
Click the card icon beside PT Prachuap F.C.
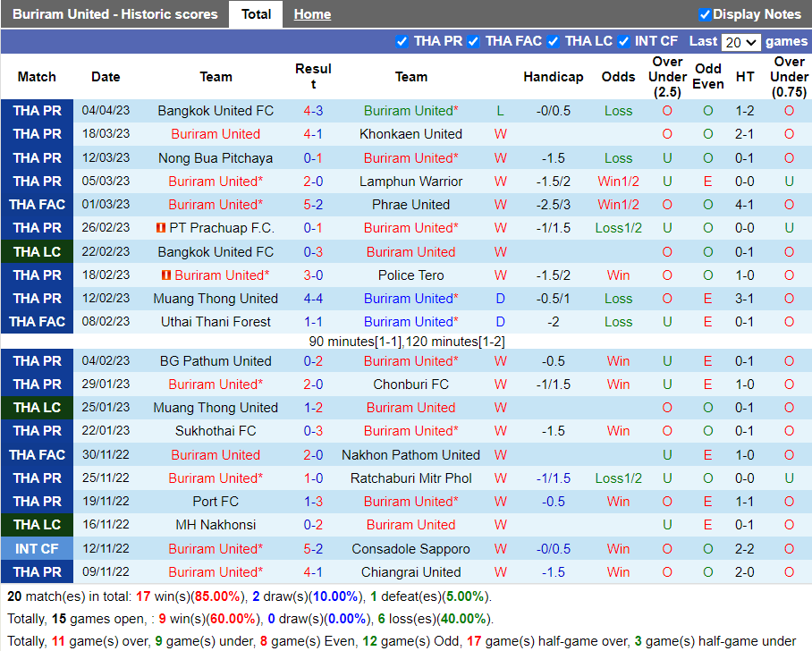(161, 228)
